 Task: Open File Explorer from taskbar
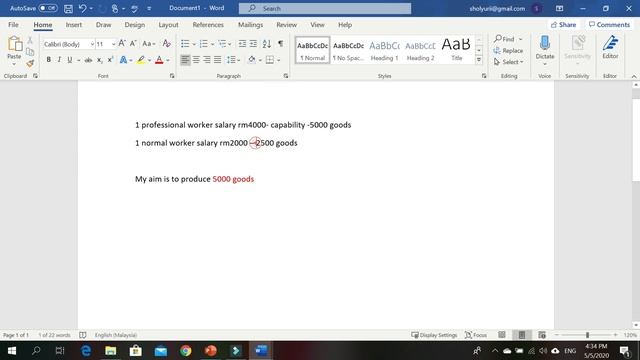coord(111,351)
